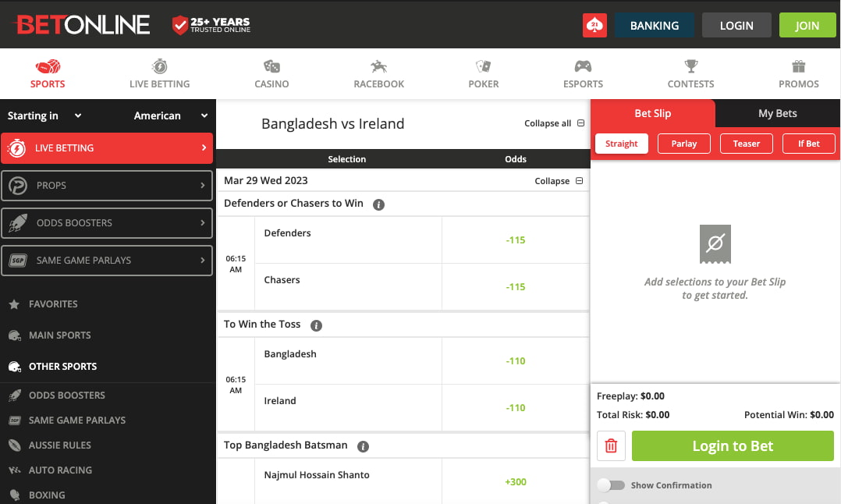Expand the red Live Betting sidebar button

pos(108,148)
